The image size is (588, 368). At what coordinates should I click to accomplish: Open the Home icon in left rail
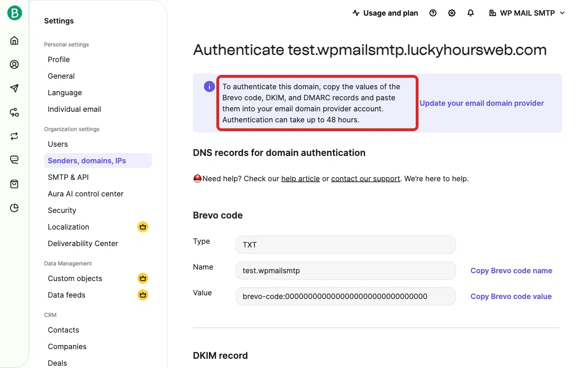(14, 40)
